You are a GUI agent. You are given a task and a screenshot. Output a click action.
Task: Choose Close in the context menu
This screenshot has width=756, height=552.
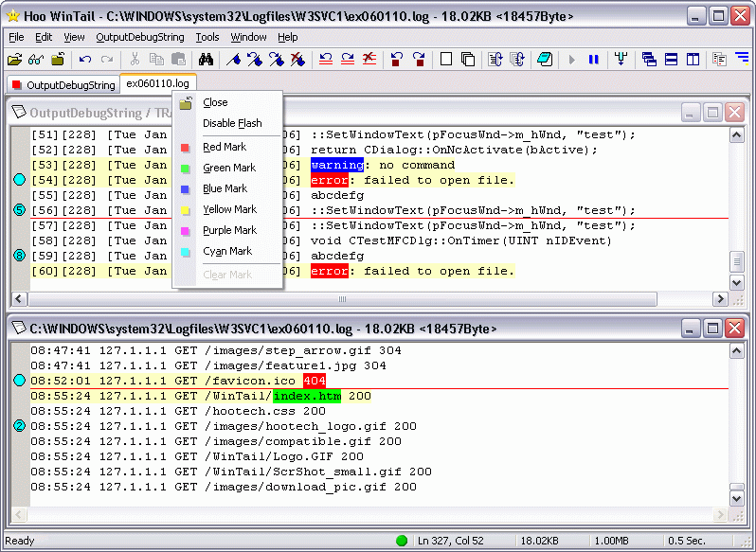[x=215, y=102]
